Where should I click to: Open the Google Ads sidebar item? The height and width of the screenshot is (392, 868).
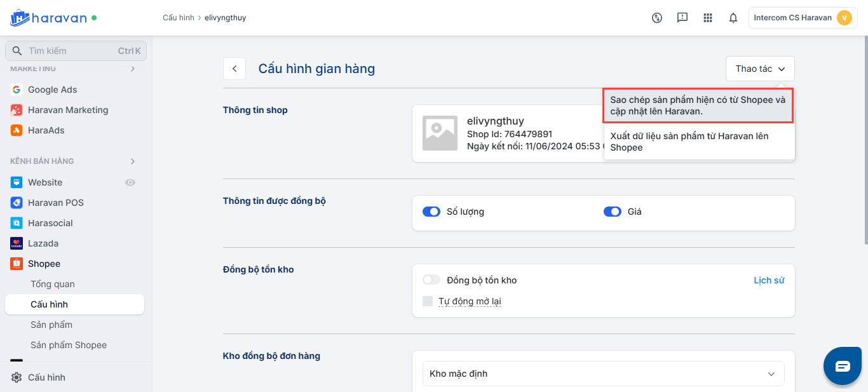[52, 90]
